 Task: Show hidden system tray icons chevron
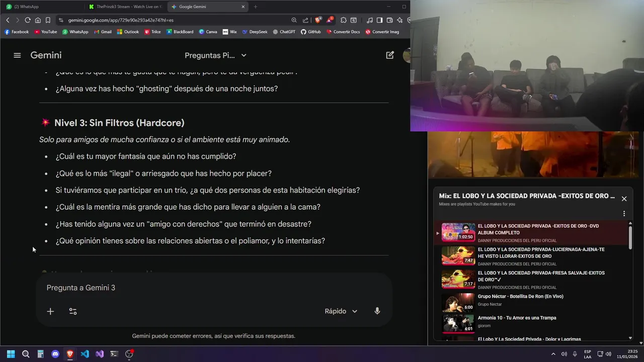(x=553, y=354)
